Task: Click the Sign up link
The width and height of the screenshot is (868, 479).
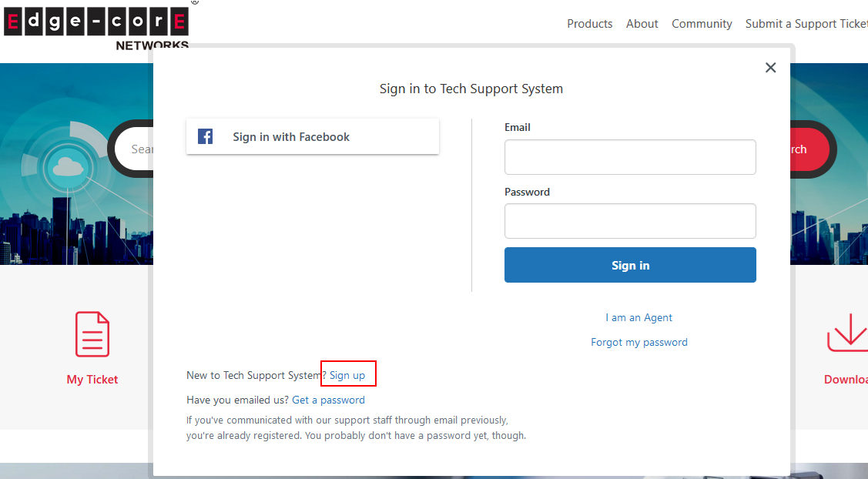Action: [347, 374]
